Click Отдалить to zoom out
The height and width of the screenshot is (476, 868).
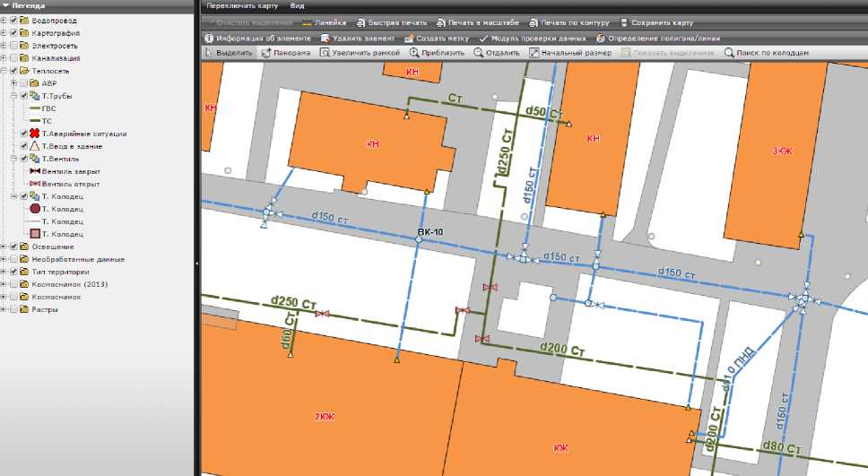tap(496, 53)
